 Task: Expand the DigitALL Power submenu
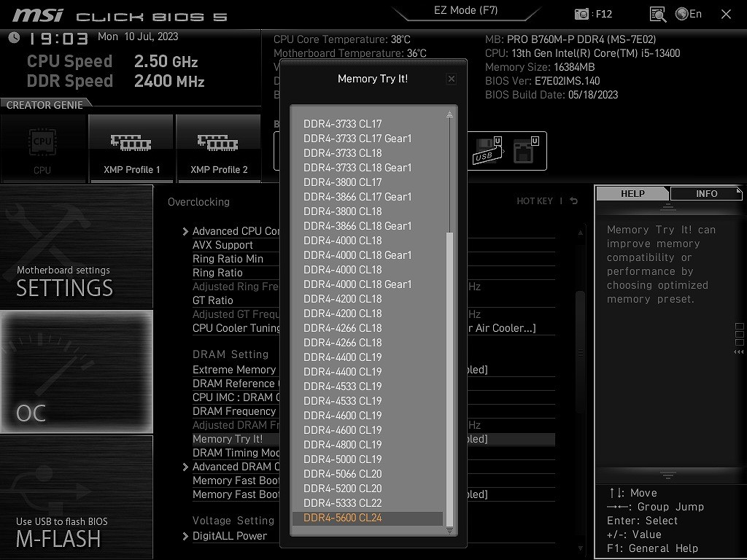(229, 536)
